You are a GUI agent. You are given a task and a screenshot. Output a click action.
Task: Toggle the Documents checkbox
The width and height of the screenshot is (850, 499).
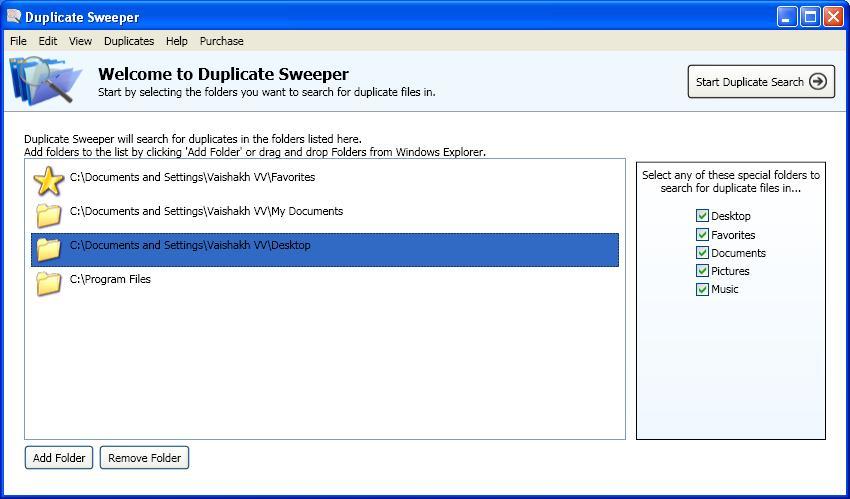coord(702,253)
